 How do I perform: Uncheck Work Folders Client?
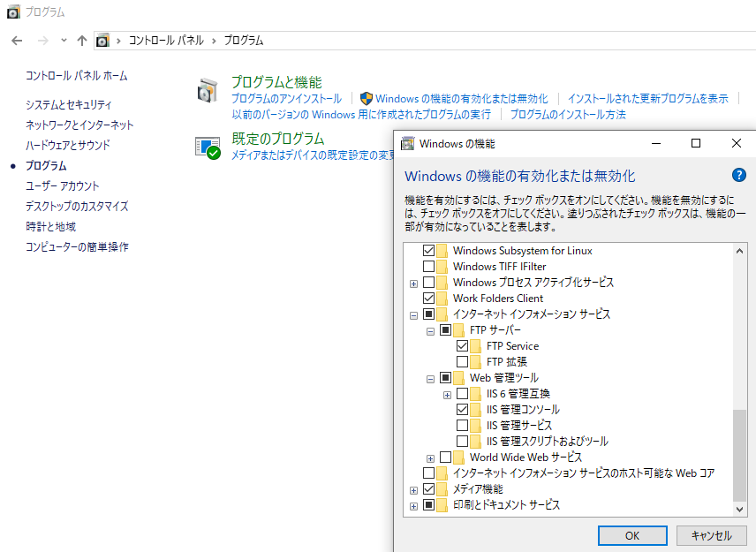(x=428, y=299)
